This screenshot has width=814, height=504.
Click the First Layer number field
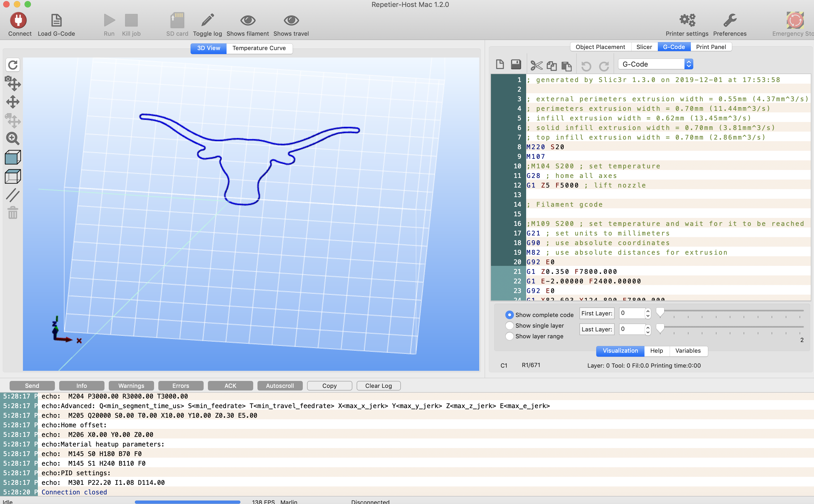pyautogui.click(x=632, y=313)
